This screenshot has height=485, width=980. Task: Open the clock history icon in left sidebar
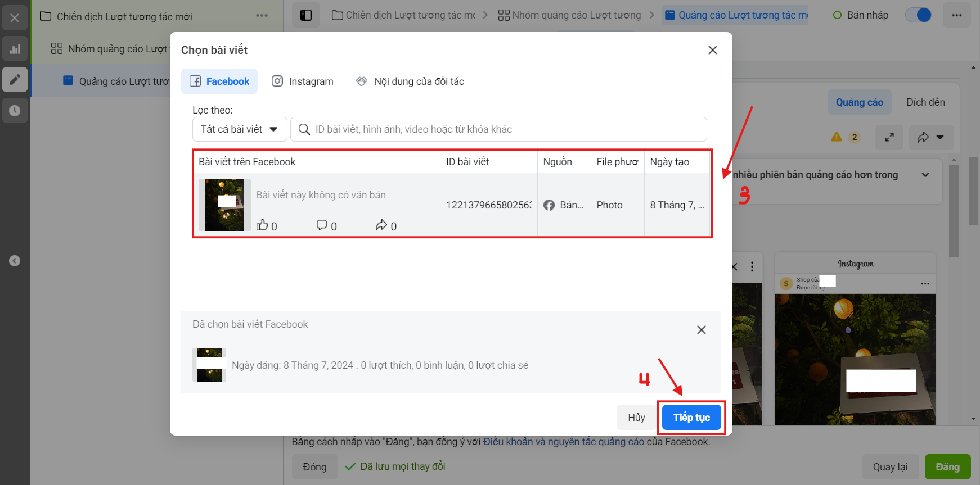pyautogui.click(x=15, y=110)
